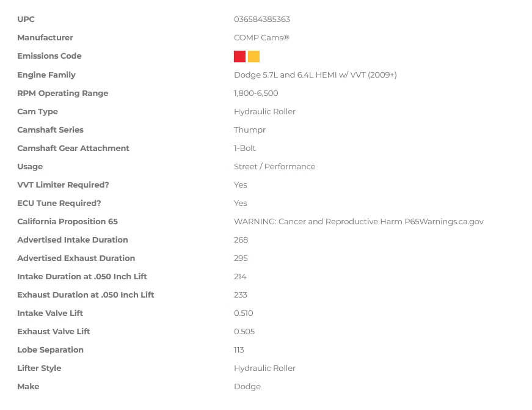This screenshot has height=410, width=532.
Task: Select the COMP Cams® manufacturer value
Action: point(261,38)
